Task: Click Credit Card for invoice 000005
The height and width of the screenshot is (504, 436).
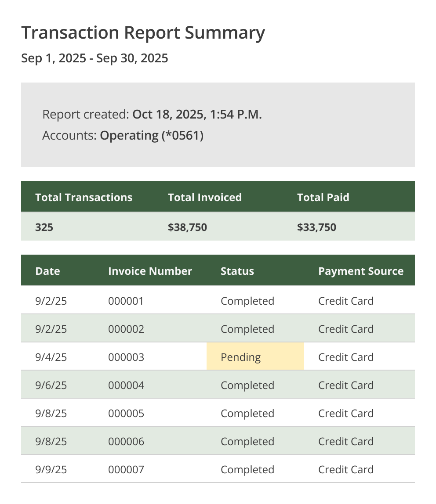Action: (x=345, y=413)
